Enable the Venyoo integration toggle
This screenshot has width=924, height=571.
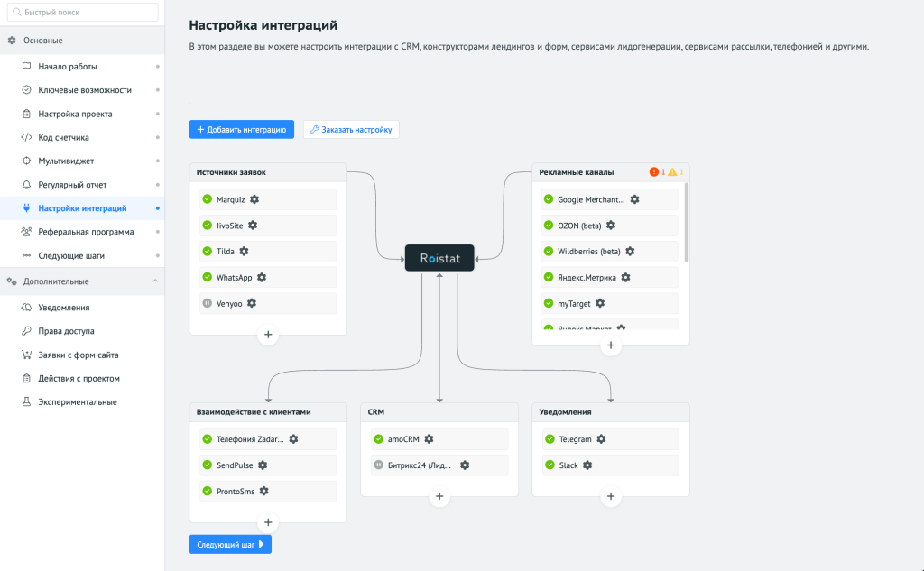tap(208, 303)
